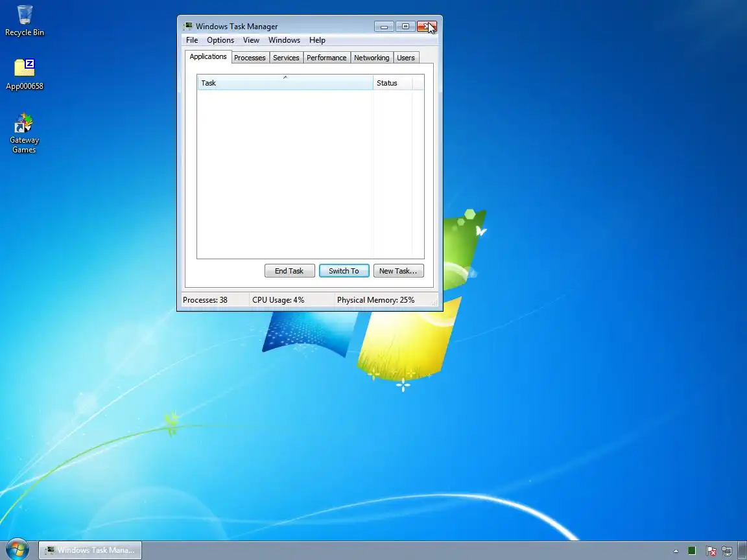Click the network connection tray icon
The image size is (747, 560).
click(x=727, y=550)
